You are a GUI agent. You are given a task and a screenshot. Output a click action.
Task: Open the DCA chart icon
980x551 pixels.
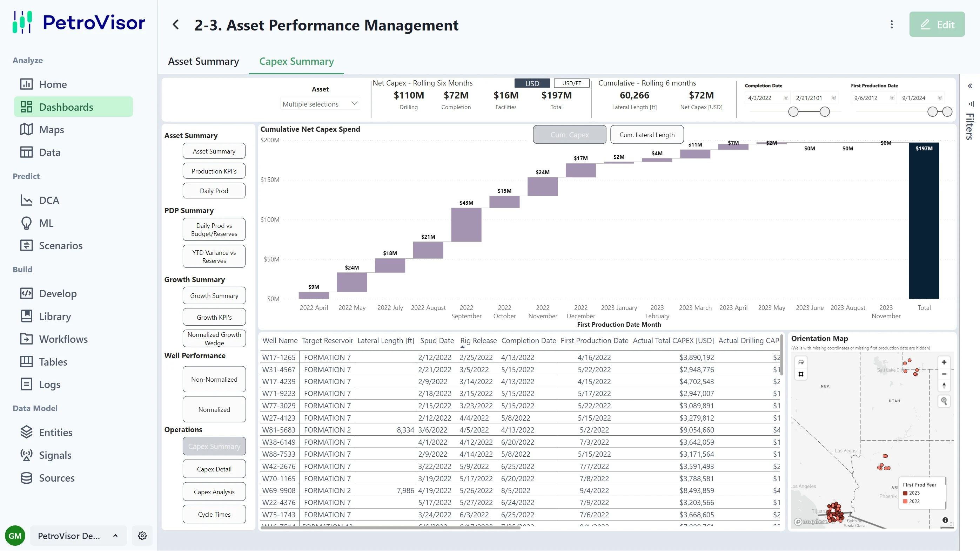[x=26, y=200]
